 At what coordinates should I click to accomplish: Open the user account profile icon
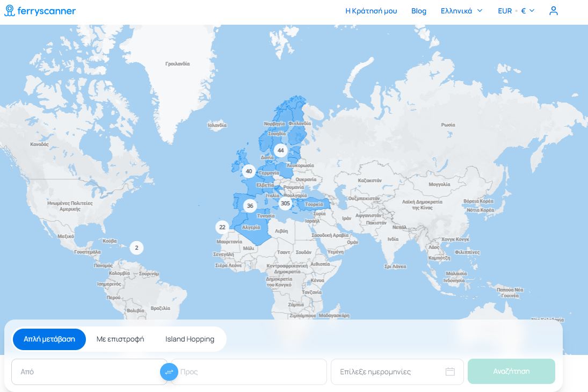554,11
